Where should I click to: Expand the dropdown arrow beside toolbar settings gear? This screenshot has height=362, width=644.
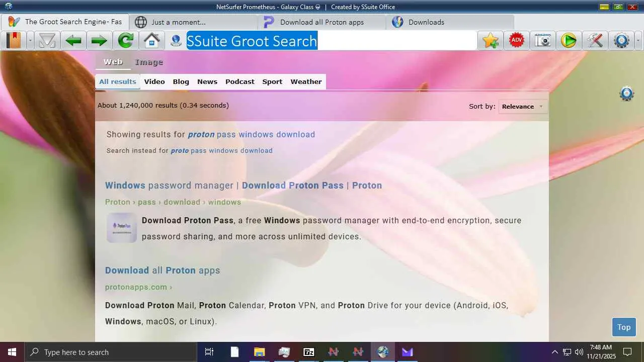[x=638, y=40]
